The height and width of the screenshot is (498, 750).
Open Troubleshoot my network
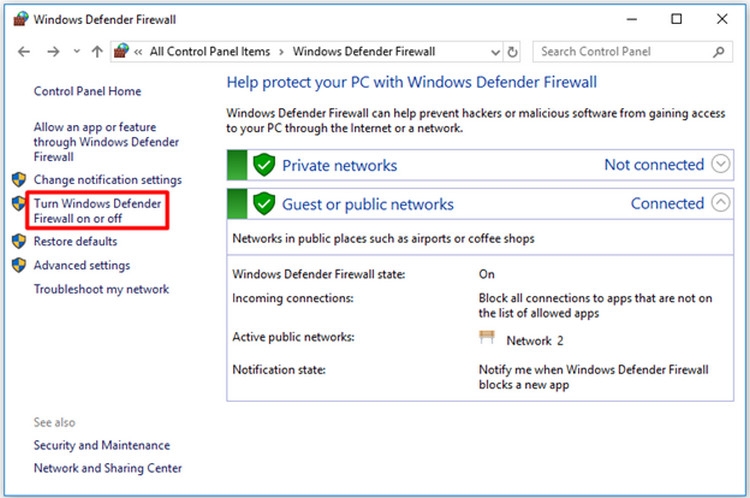click(x=101, y=289)
